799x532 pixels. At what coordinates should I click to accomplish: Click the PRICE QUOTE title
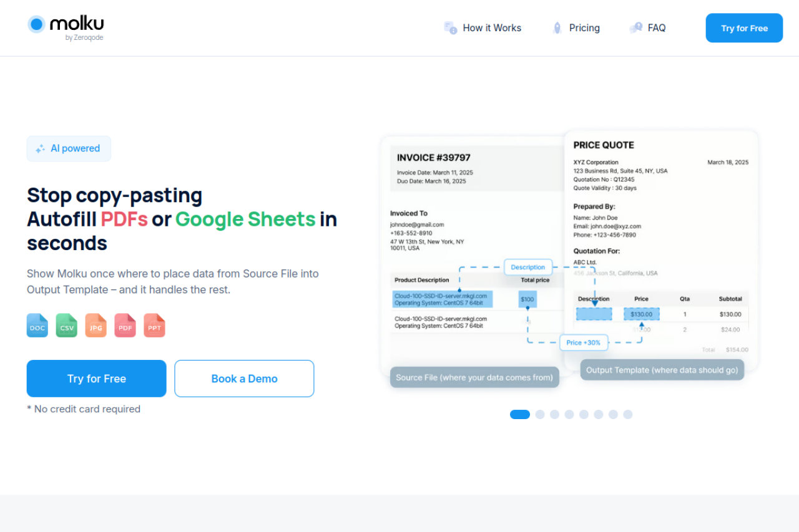[604, 145]
